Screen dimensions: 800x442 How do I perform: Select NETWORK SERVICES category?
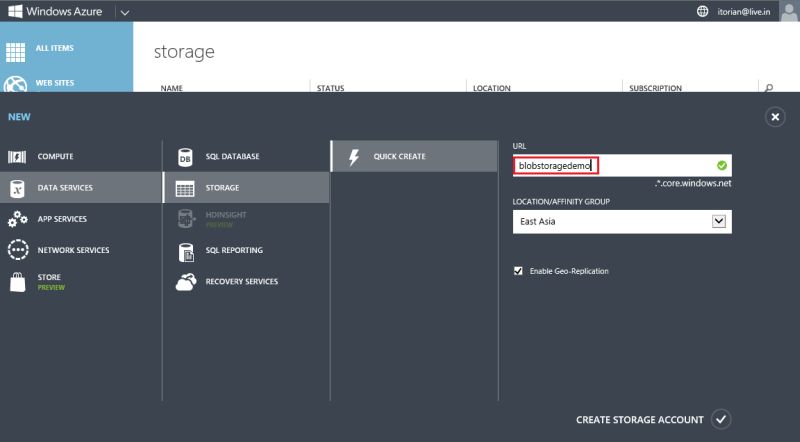73,250
